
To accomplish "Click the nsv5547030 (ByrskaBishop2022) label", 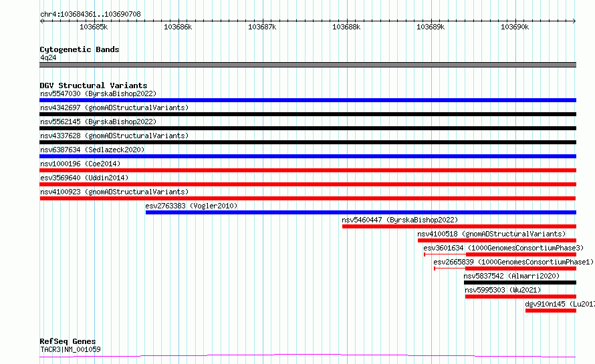I will click(x=98, y=94).
